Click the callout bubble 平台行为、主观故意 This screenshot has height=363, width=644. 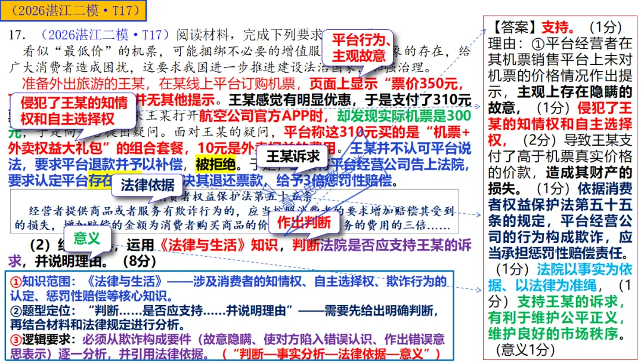pos(358,48)
